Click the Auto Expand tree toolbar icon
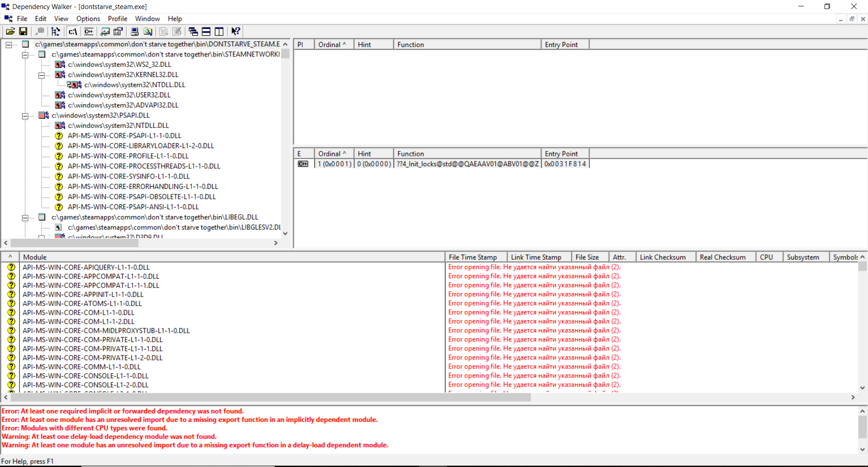Screen dimensions: 868x467 point(56,31)
